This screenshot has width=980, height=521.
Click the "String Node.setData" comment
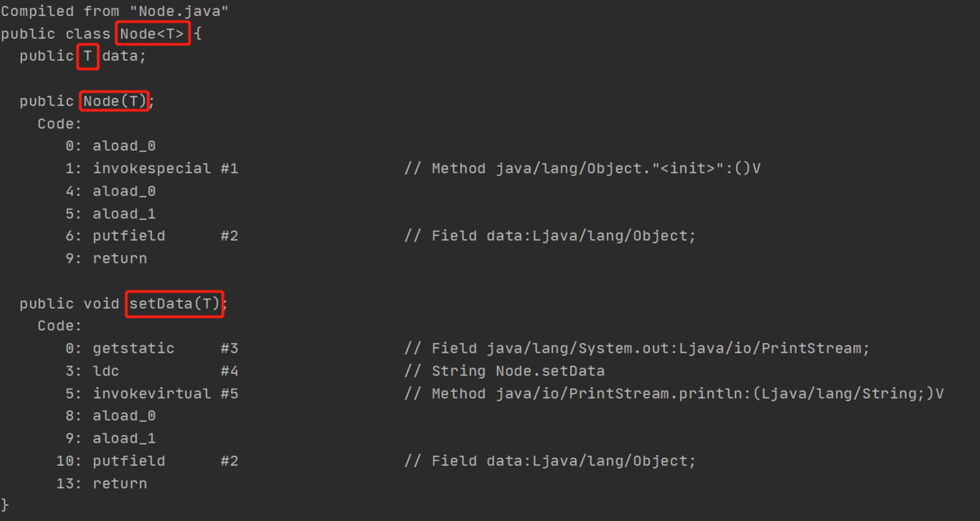click(518, 371)
